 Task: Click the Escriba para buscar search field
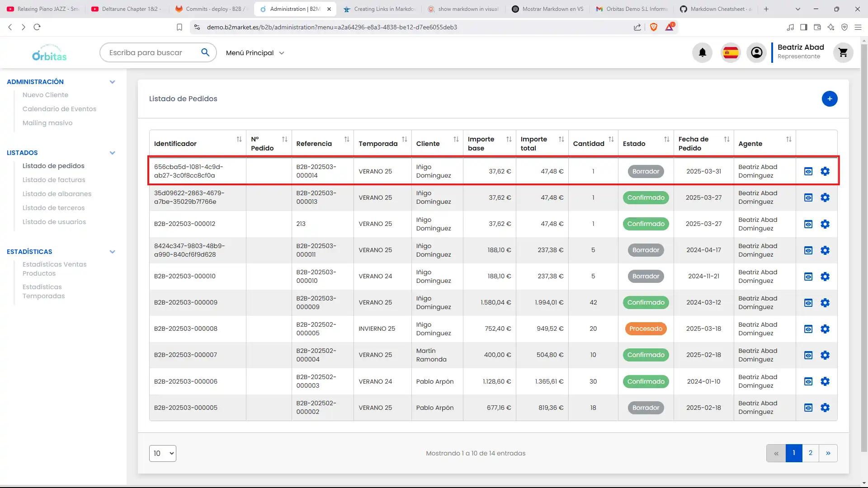click(149, 53)
